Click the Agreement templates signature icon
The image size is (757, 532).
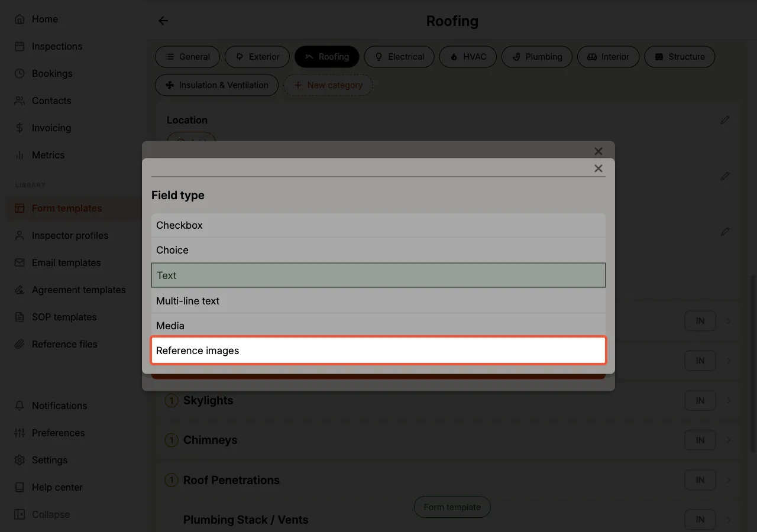tap(20, 290)
